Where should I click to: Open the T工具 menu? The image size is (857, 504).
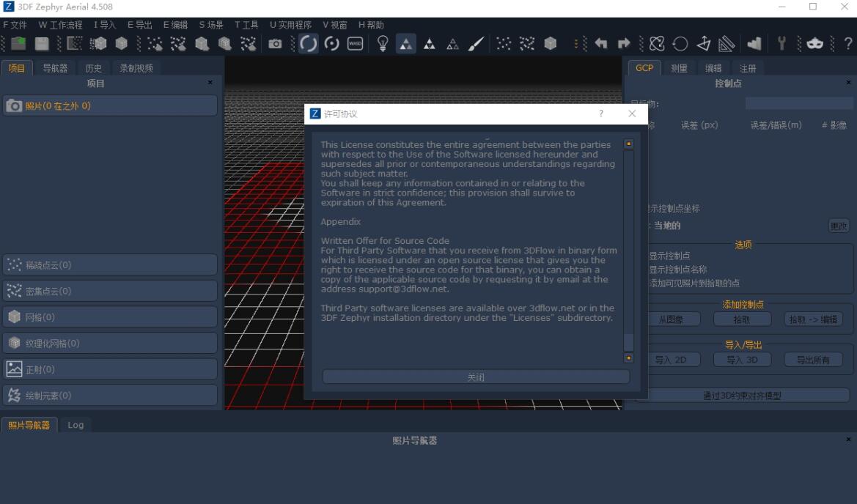pyautogui.click(x=246, y=25)
